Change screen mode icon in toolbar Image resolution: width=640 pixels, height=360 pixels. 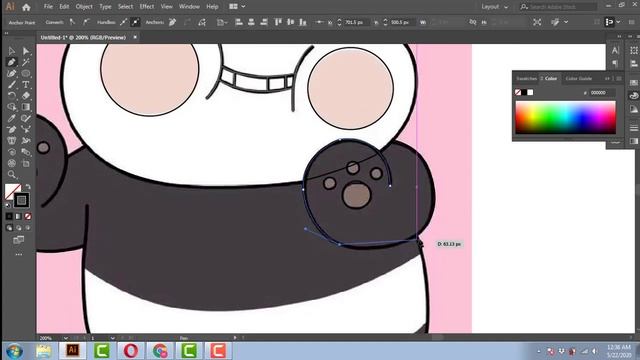pyautogui.click(x=18, y=240)
